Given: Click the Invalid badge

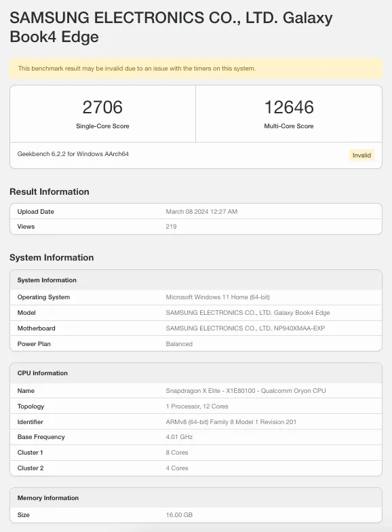Looking at the screenshot, I should 361,155.
